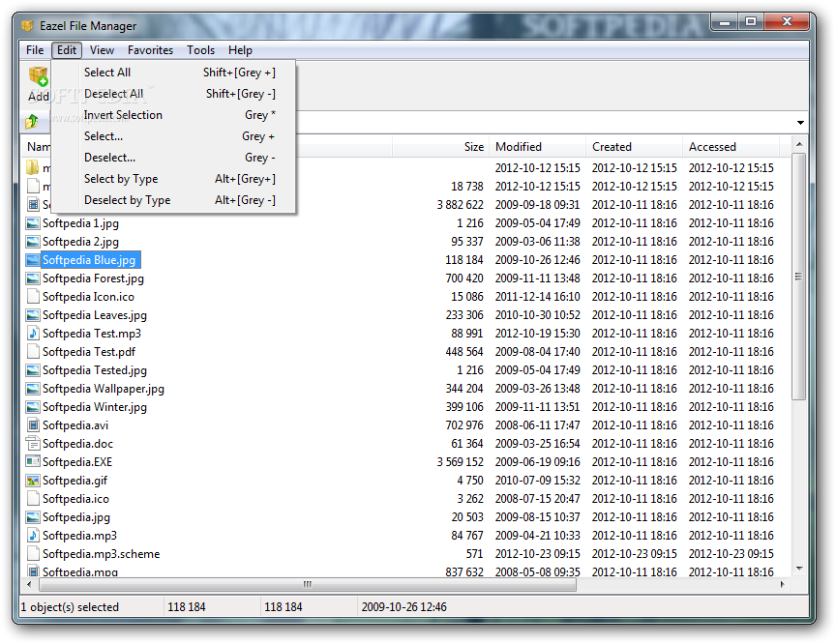
Task: Click file icon of Softpedia Test.pdf
Action: [x=33, y=352]
